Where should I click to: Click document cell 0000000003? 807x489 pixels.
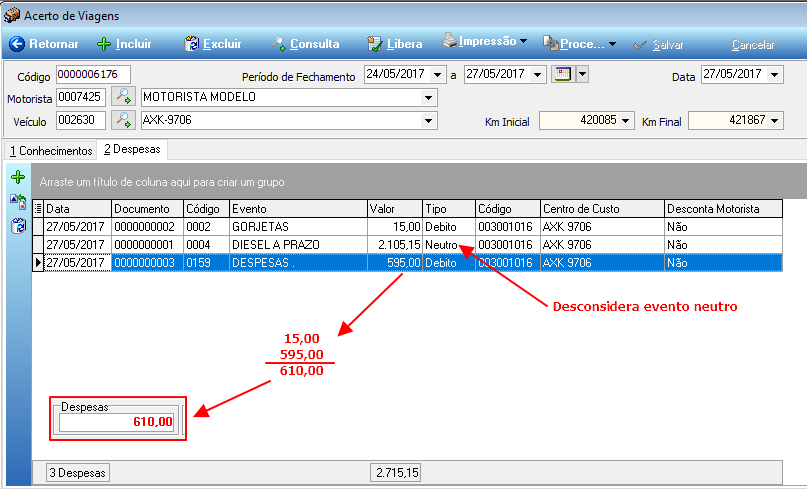pyautogui.click(x=148, y=263)
